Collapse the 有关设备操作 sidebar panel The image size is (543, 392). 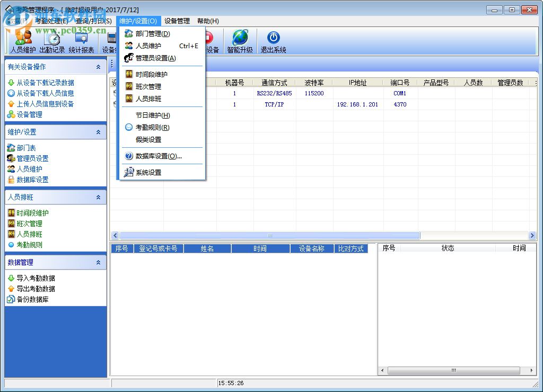pyautogui.click(x=98, y=67)
